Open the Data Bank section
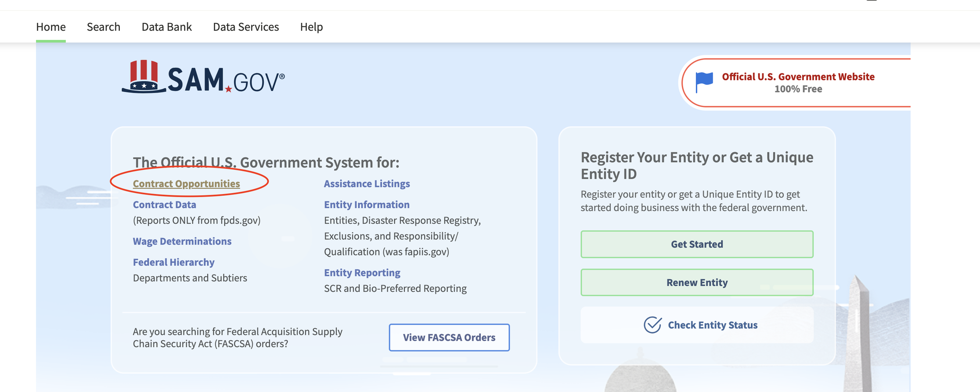Viewport: 980px width, 392px height. [167, 27]
